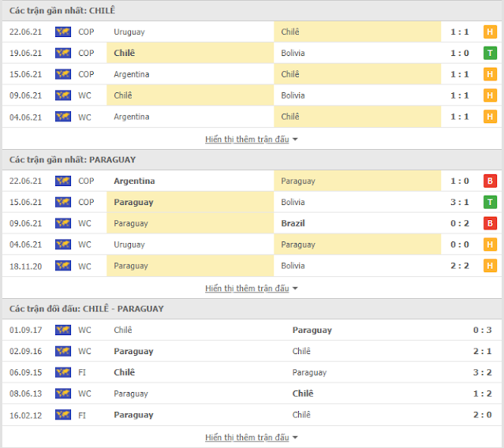Screen dimensions: 504x448
Task: Open the Paraguay 2:1 Chilê match from 02.09.16
Action: [x=252, y=351]
